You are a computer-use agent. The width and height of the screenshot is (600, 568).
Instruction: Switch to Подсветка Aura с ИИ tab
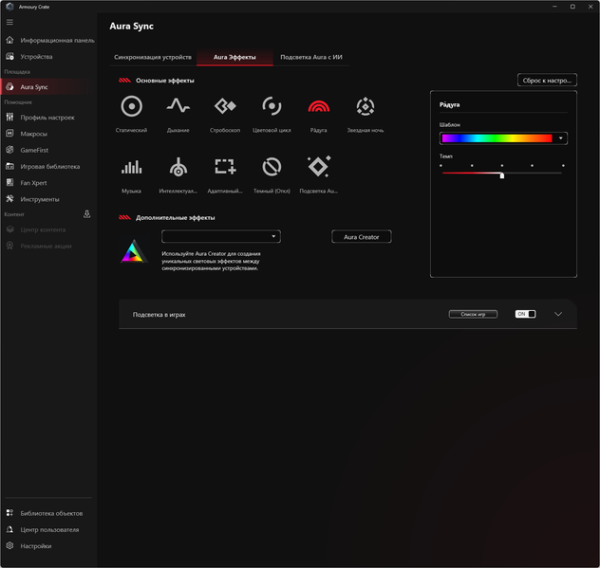[311, 57]
